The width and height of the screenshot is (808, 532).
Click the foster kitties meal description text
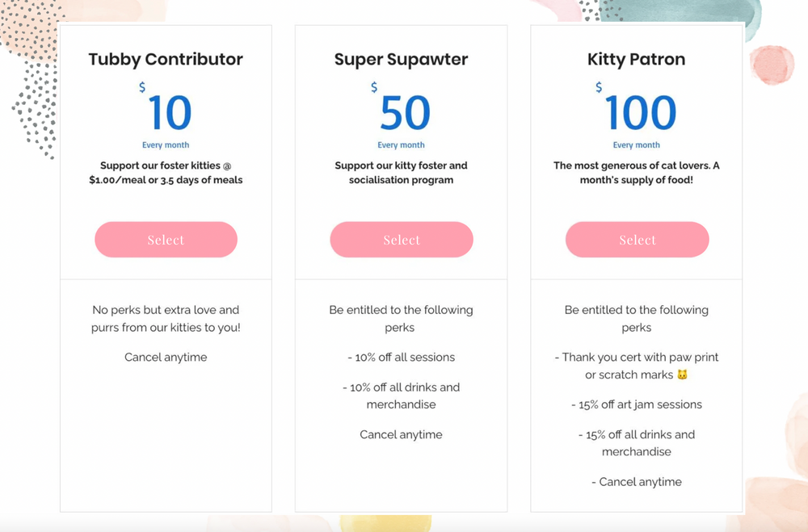[166, 172]
